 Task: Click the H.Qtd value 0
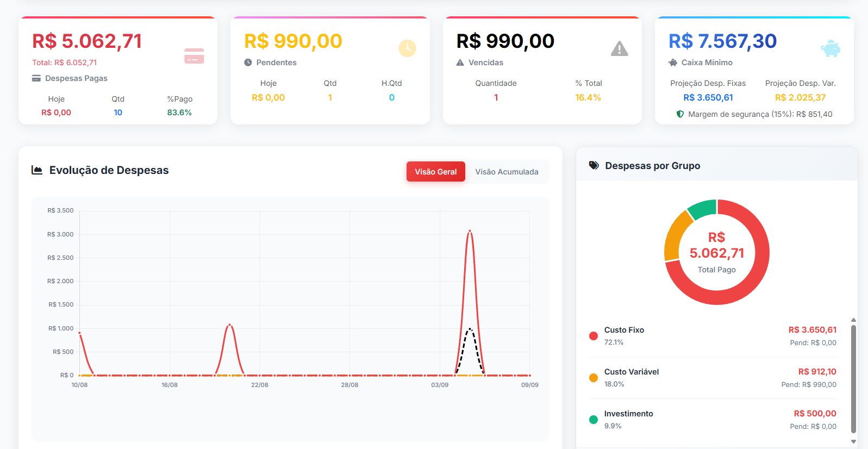392,97
